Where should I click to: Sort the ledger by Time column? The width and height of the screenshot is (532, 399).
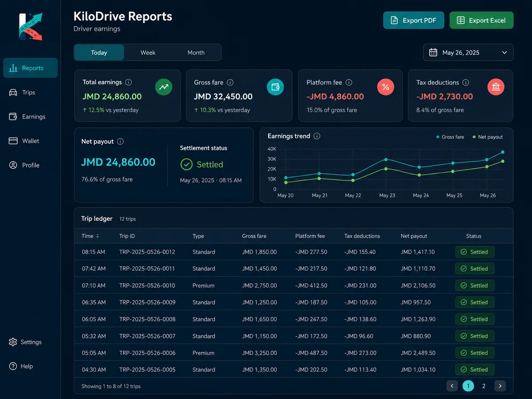(x=90, y=236)
